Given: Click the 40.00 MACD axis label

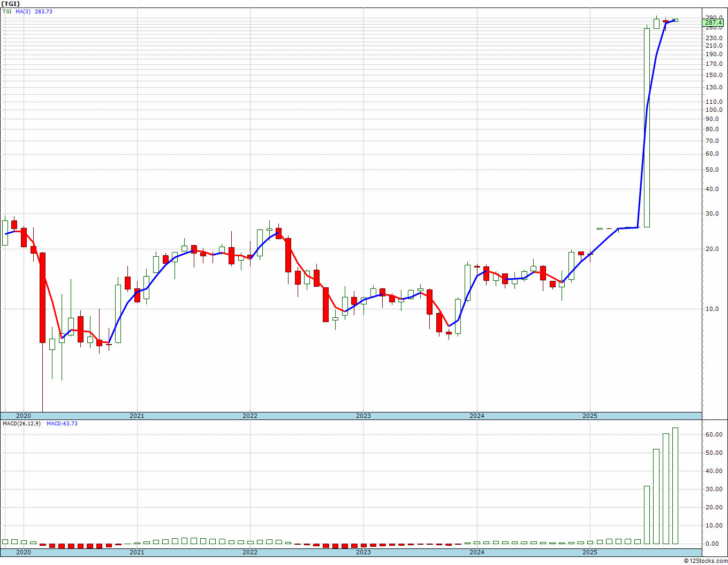Looking at the screenshot, I should [x=715, y=471].
